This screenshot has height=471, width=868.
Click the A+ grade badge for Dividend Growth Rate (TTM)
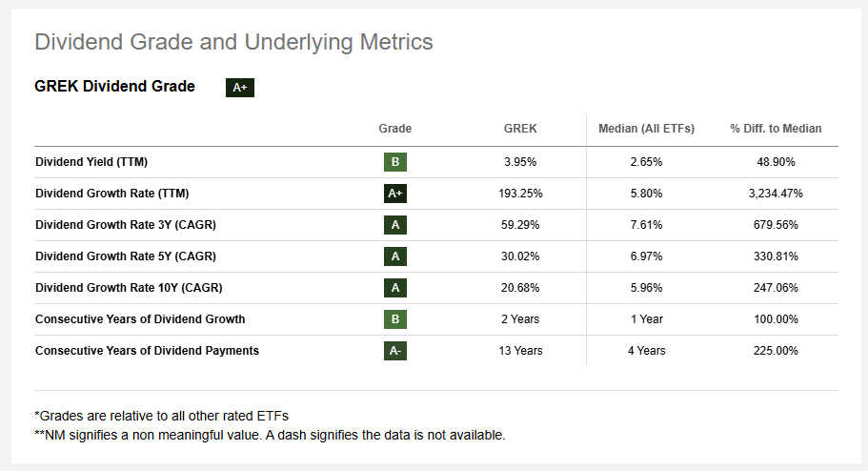[395, 194]
